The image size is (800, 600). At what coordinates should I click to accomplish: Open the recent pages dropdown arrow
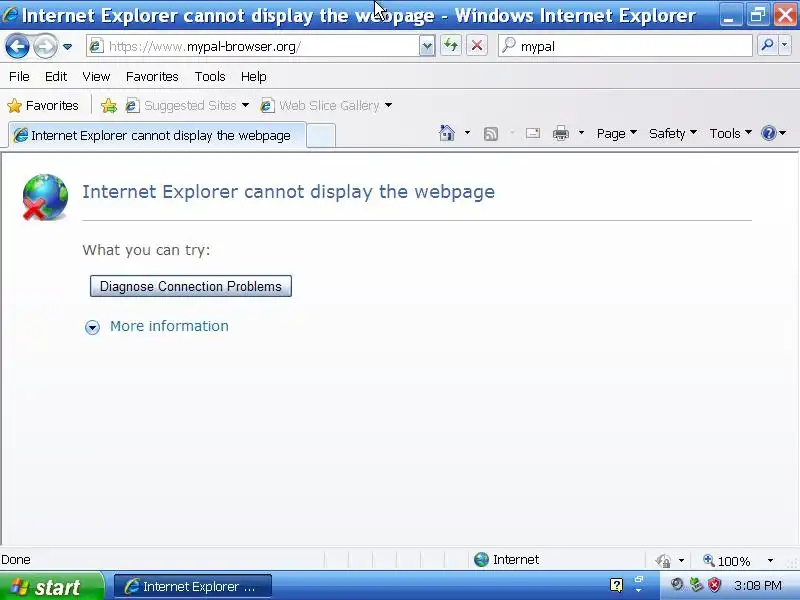coord(67,46)
